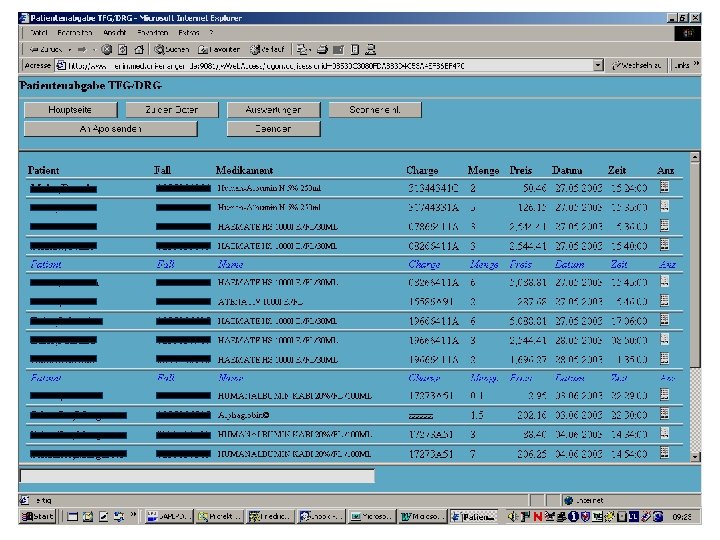Open the Anz icon for the 17:06 row
The image size is (720, 540).
tap(664, 320)
